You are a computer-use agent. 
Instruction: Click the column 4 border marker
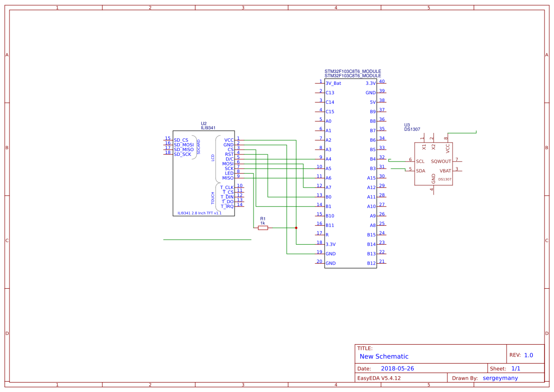[335, 7]
